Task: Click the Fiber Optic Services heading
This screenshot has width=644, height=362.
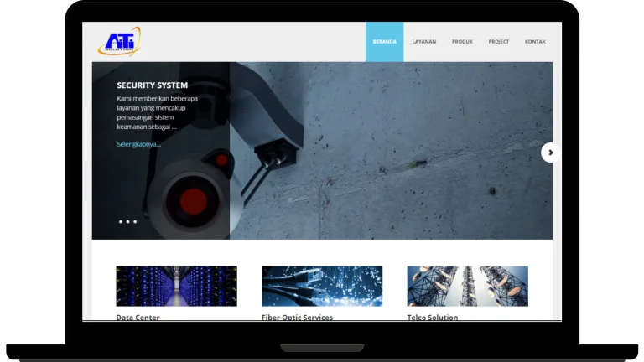Action: (297, 318)
